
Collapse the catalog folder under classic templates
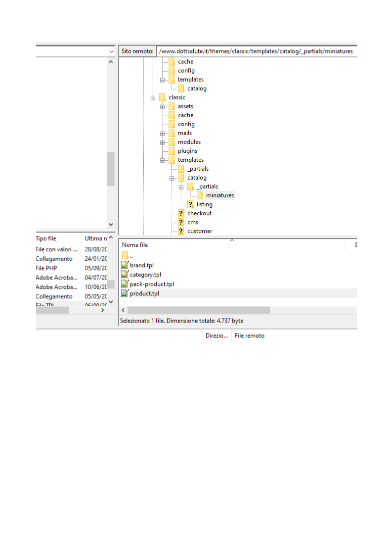point(172,179)
